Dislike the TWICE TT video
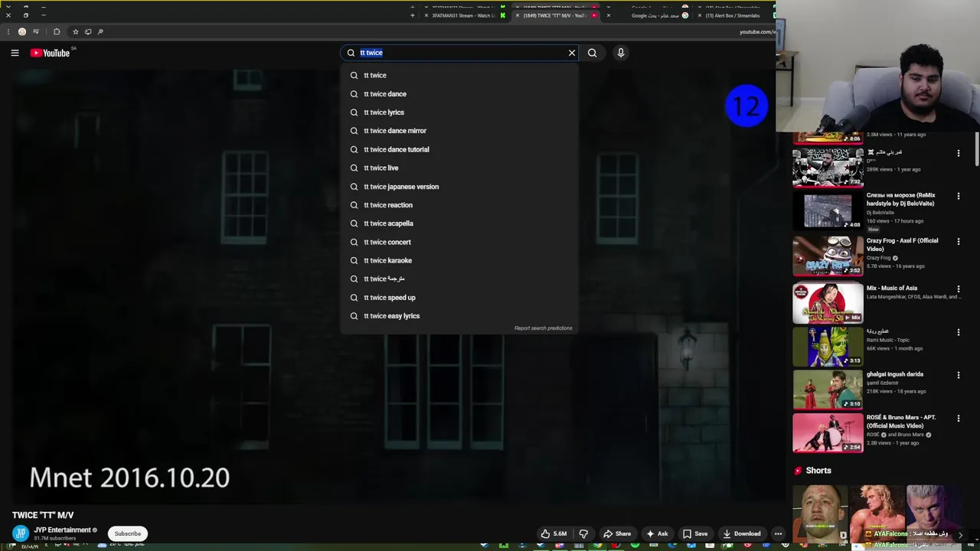Image resolution: width=980 pixels, height=551 pixels. [x=583, y=533]
